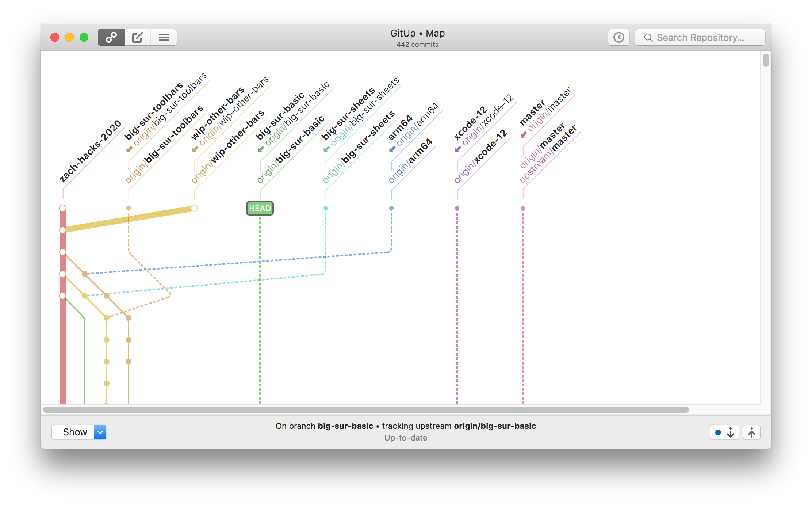Click the zach-hacks-2020 branch label
812x507 pixels.
click(x=90, y=151)
